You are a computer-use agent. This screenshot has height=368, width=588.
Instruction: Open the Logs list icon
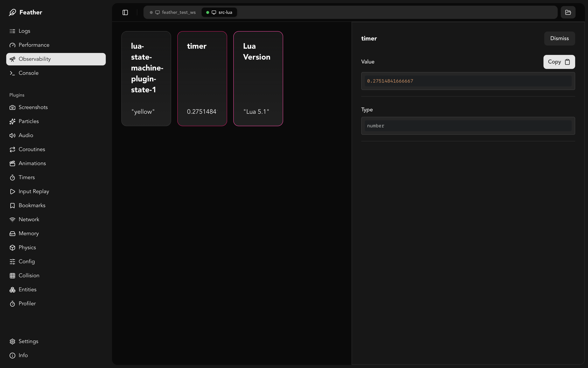tap(12, 31)
